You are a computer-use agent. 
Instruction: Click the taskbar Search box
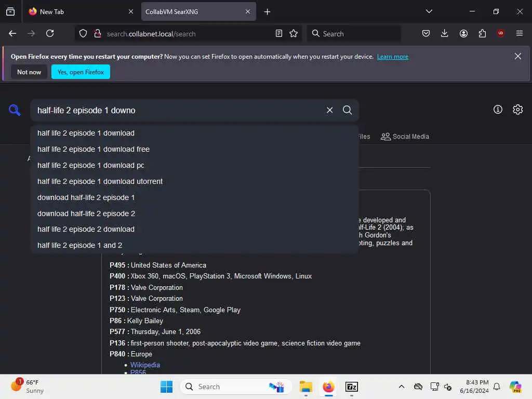pos(236,387)
